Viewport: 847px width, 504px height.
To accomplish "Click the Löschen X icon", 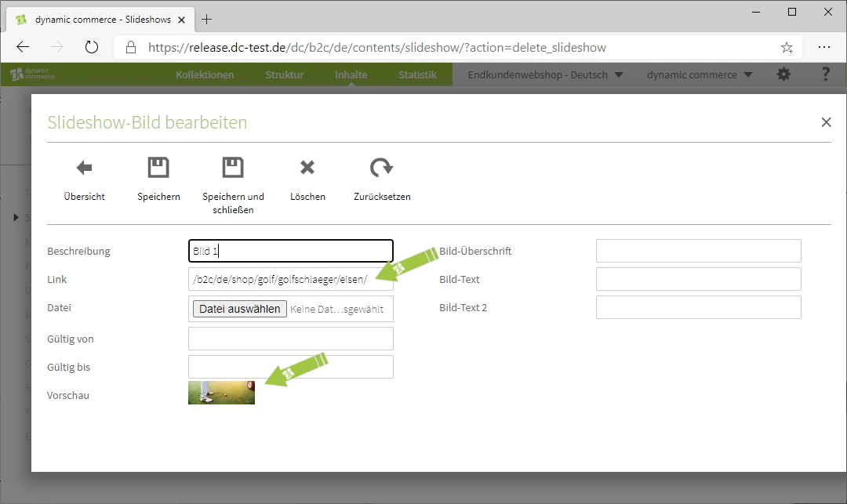I will point(307,168).
